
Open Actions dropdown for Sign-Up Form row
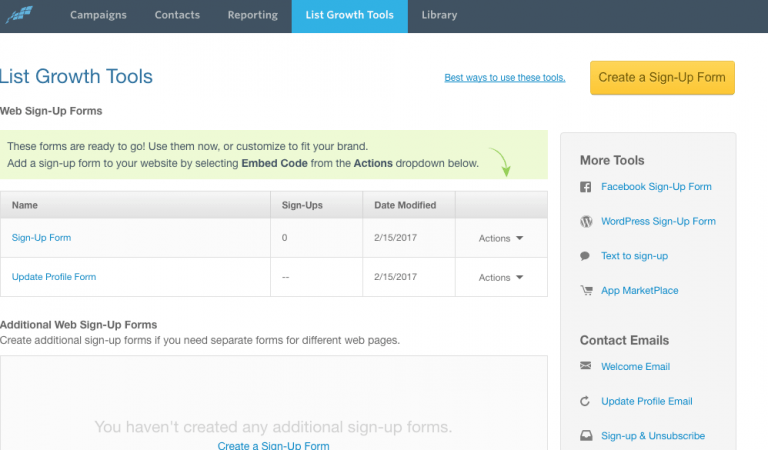coord(501,238)
